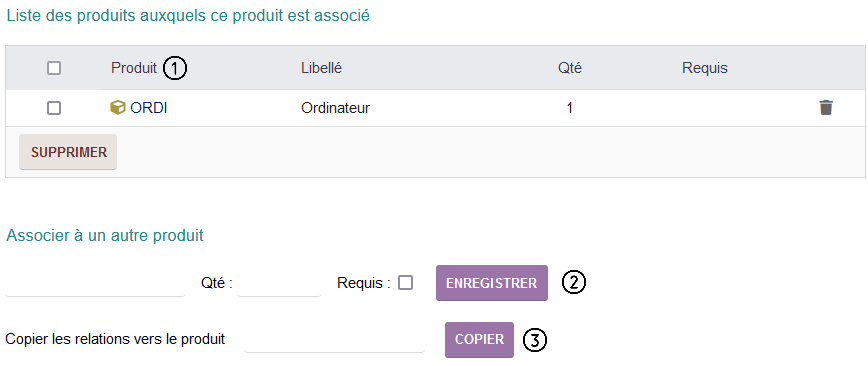The width and height of the screenshot is (868, 366).
Task: Click the circled number 2 marker
Action: click(574, 282)
